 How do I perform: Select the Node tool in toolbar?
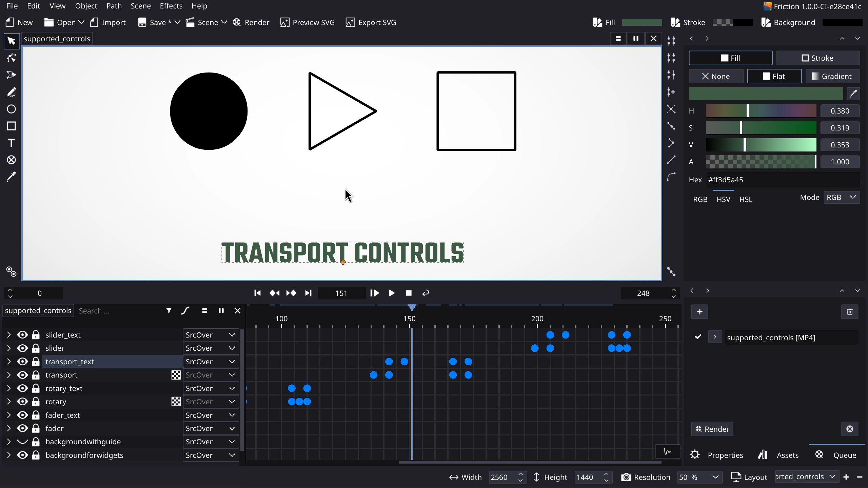11,58
